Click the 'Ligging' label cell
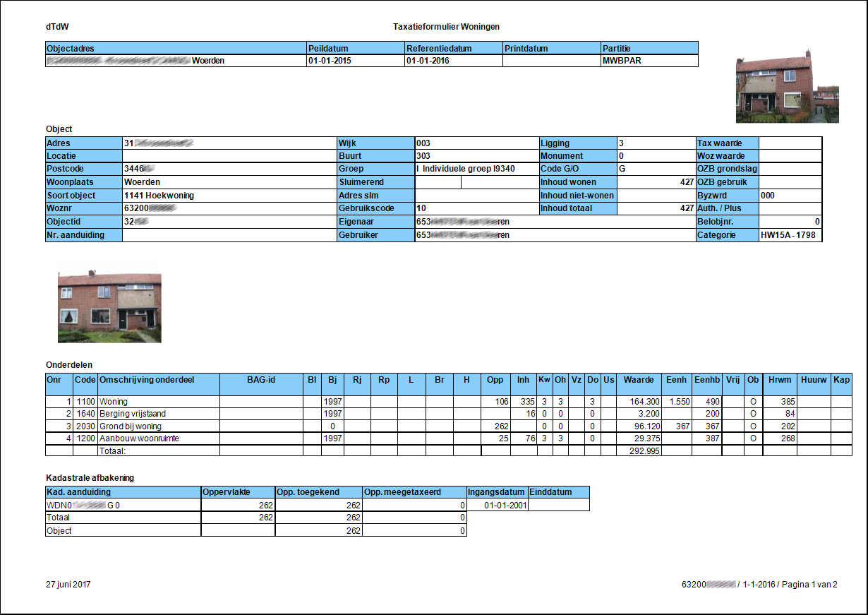This screenshot has width=868, height=615. [578, 143]
